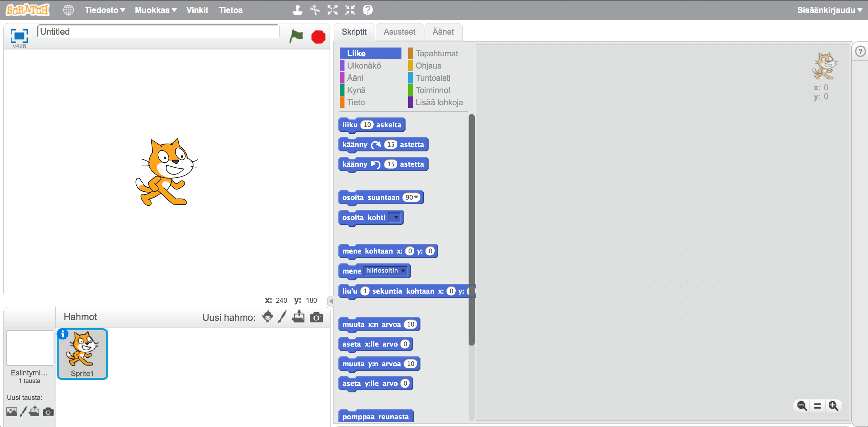Open the Tiedosto menu
Screen dimensions: 868x427
click(x=105, y=10)
